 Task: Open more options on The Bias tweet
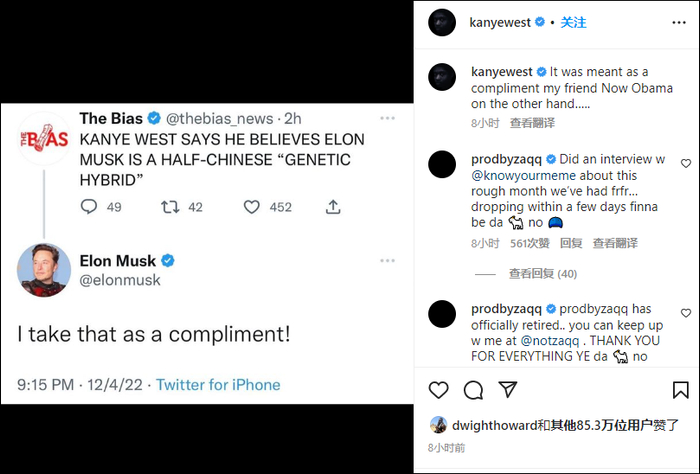386,118
